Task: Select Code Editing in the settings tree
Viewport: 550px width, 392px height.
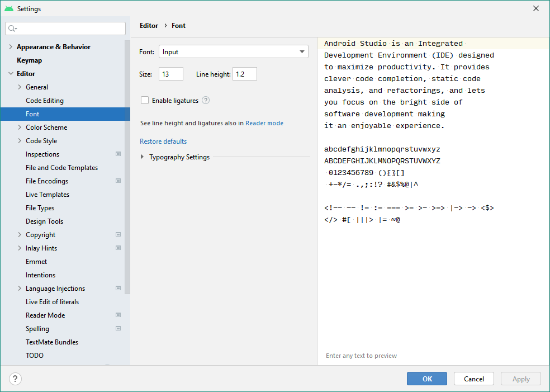Action: click(45, 101)
